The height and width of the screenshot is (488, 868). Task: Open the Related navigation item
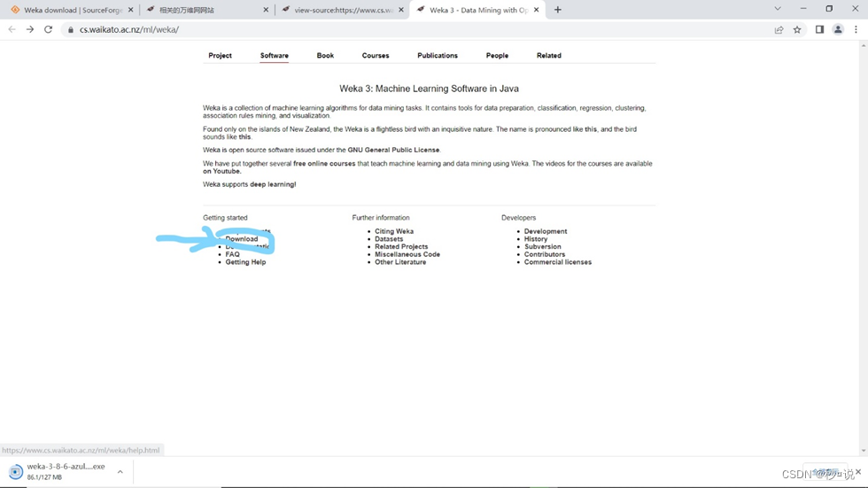coord(548,55)
